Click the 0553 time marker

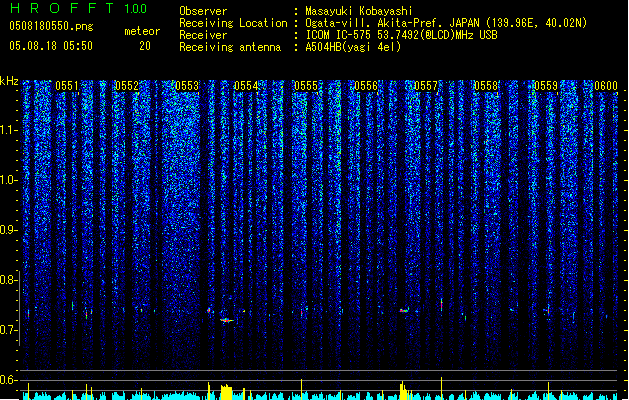[187, 86]
